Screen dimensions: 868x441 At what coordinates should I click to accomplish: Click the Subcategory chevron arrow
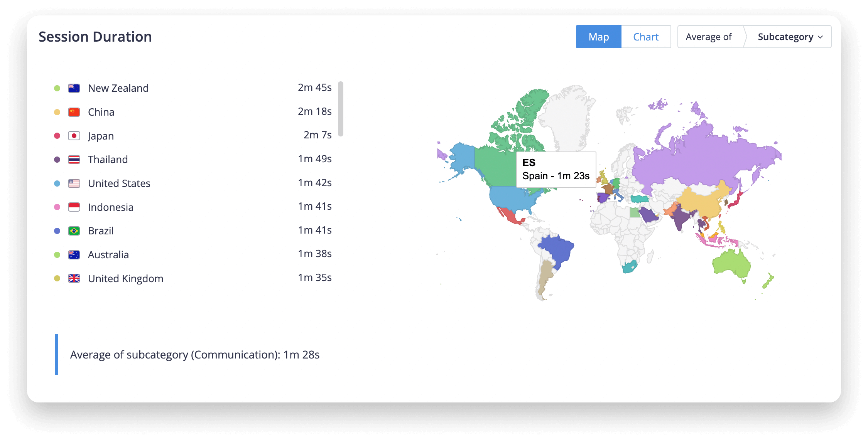click(820, 37)
